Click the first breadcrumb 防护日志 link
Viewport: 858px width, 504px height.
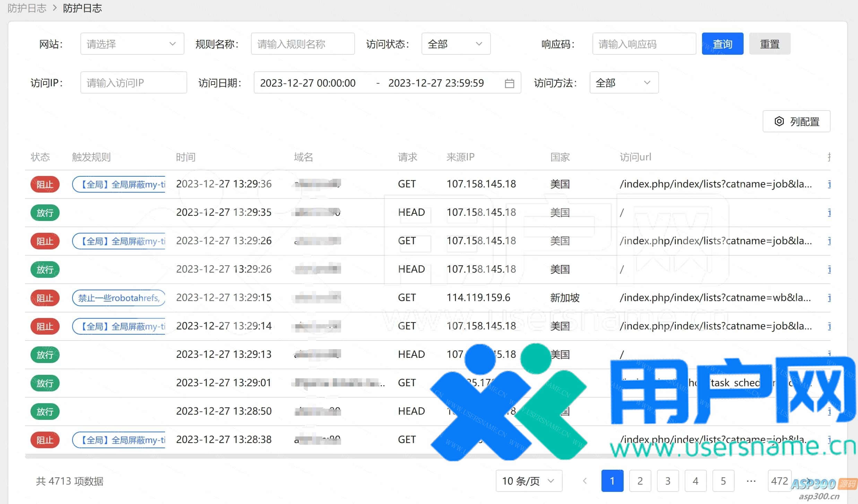27,8
